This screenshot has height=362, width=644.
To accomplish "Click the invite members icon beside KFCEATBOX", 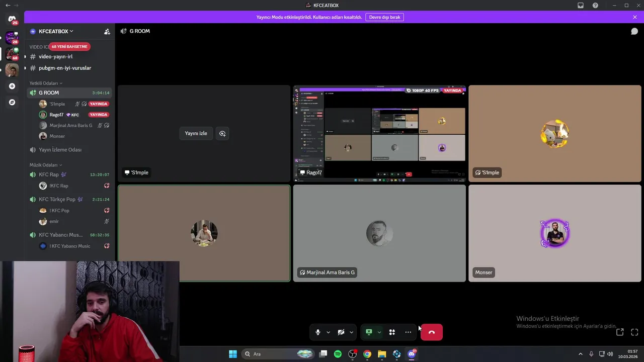I will tap(107, 31).
